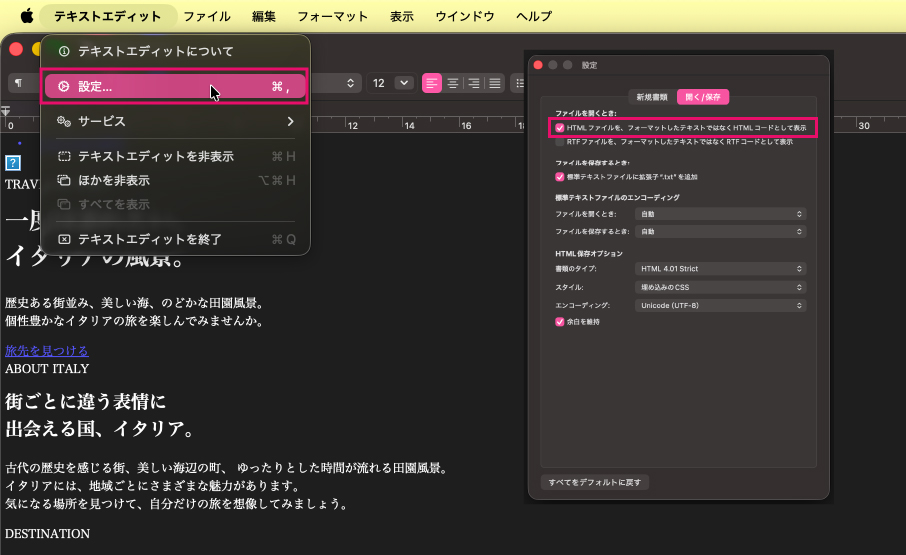The width and height of the screenshot is (906, 555).
Task: Switch to 開く/保存 tab in 設定
Action: [703, 97]
